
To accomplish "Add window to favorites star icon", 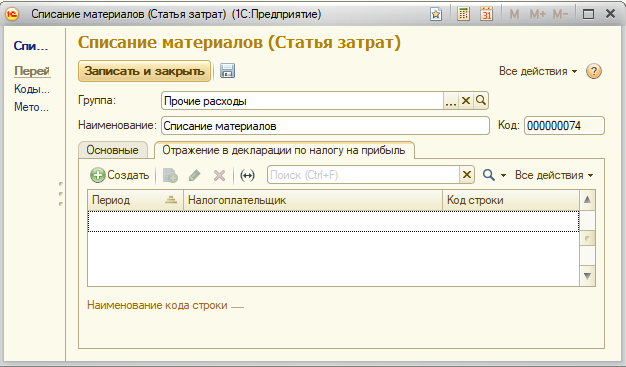I will coord(436,14).
